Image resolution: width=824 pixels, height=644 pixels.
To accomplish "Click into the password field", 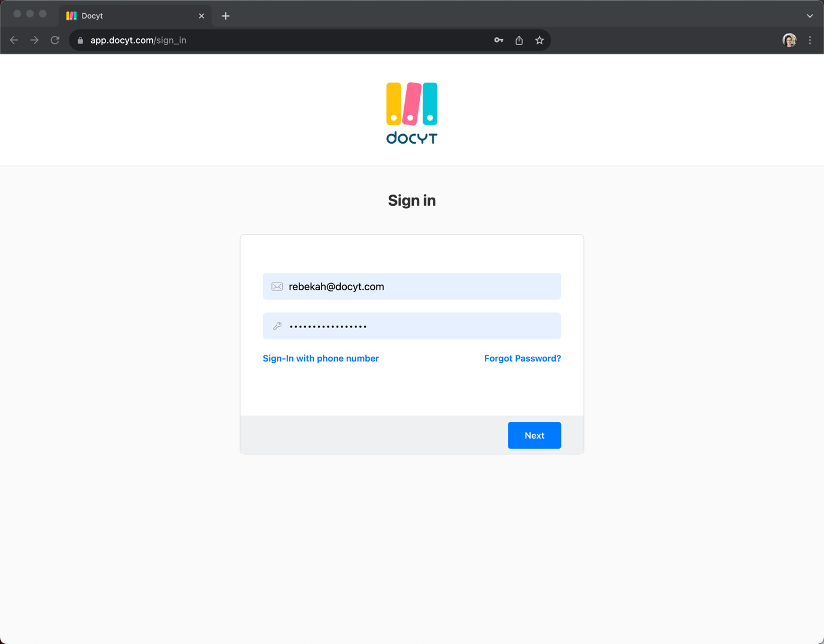I will pos(419,326).
